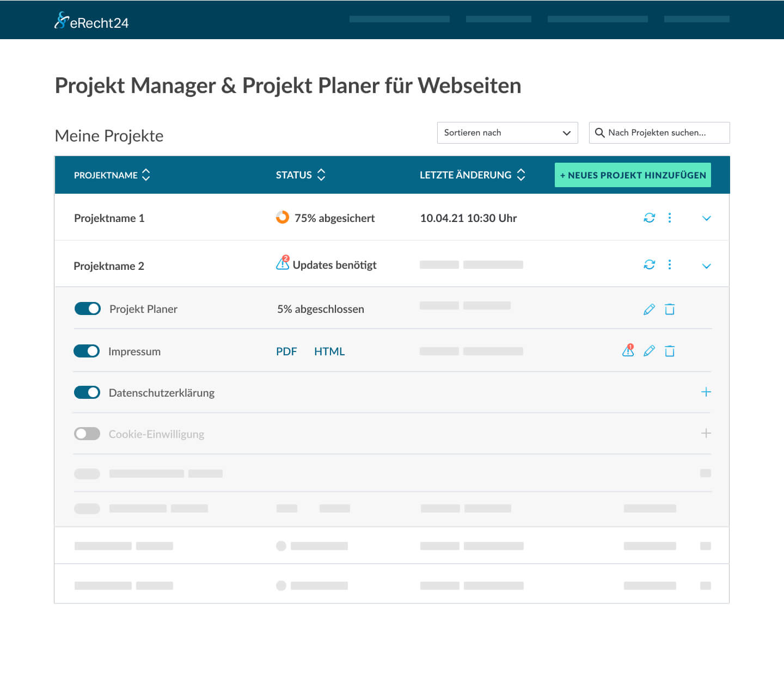The image size is (784, 691).
Task: Delete the Projekt Planer via trash icon
Action: [x=670, y=309]
